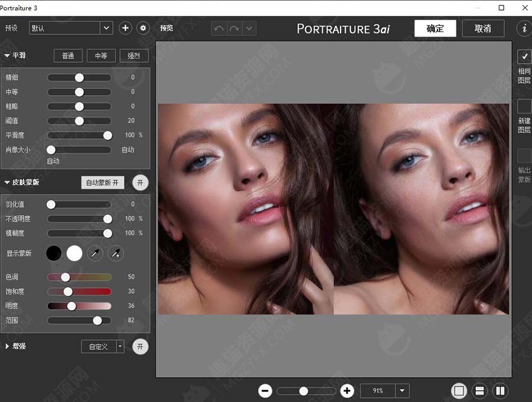532x402 pixels.
Task: Switch to single preview view
Action: (x=459, y=391)
